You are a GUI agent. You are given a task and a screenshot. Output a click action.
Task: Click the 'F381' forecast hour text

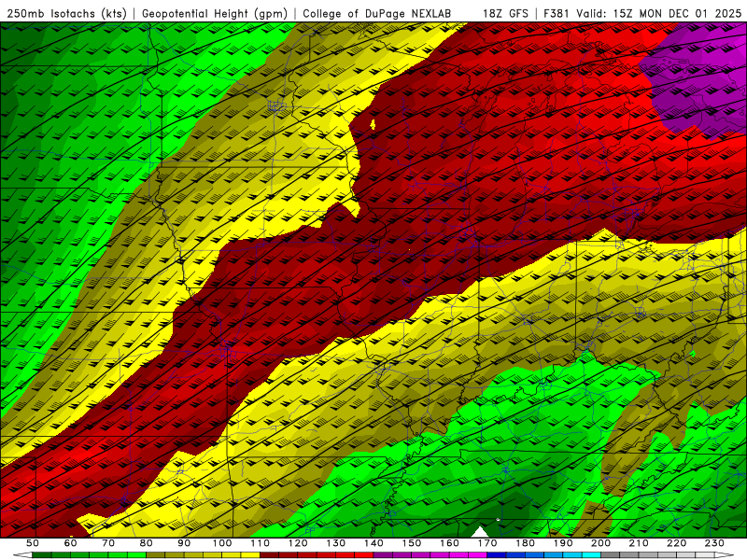[557, 14]
